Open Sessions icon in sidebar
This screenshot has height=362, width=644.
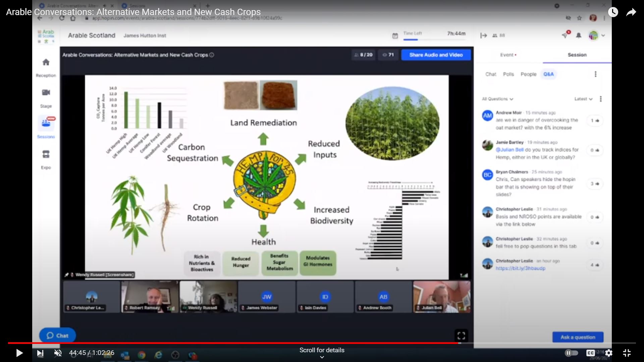(x=46, y=123)
